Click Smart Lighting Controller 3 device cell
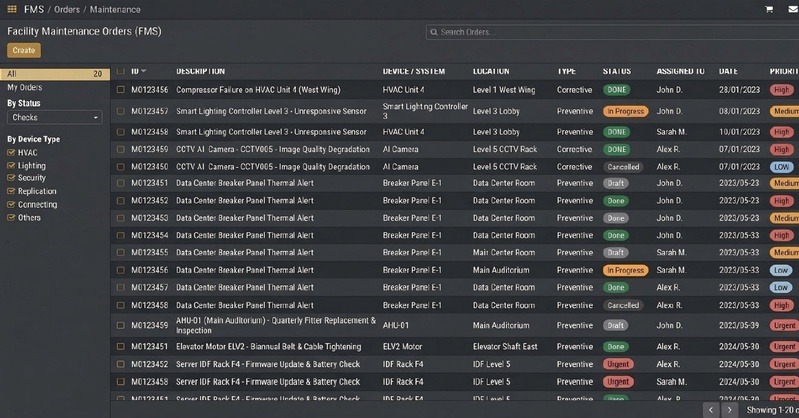Viewport: 799px width, 418px height. tap(425, 111)
